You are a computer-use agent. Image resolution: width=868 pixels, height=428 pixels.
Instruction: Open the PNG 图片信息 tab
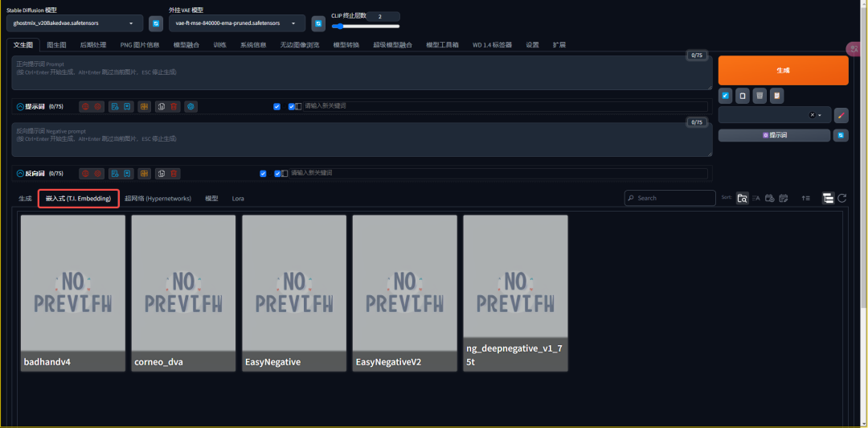pos(140,45)
